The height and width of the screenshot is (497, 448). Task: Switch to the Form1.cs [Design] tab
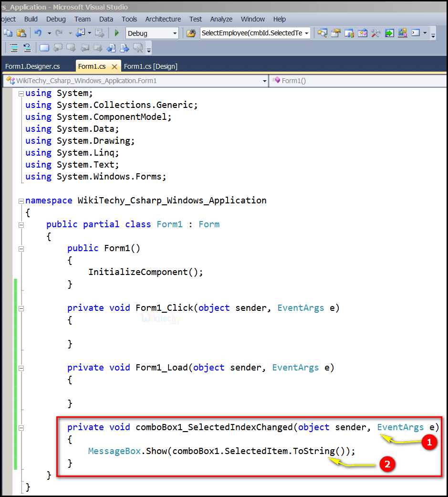150,66
